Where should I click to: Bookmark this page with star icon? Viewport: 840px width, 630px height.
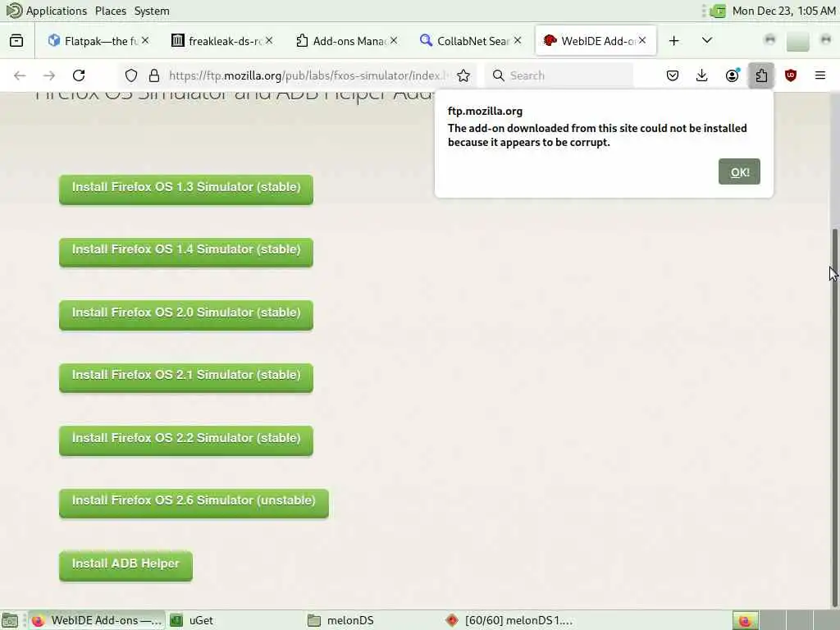click(x=463, y=75)
